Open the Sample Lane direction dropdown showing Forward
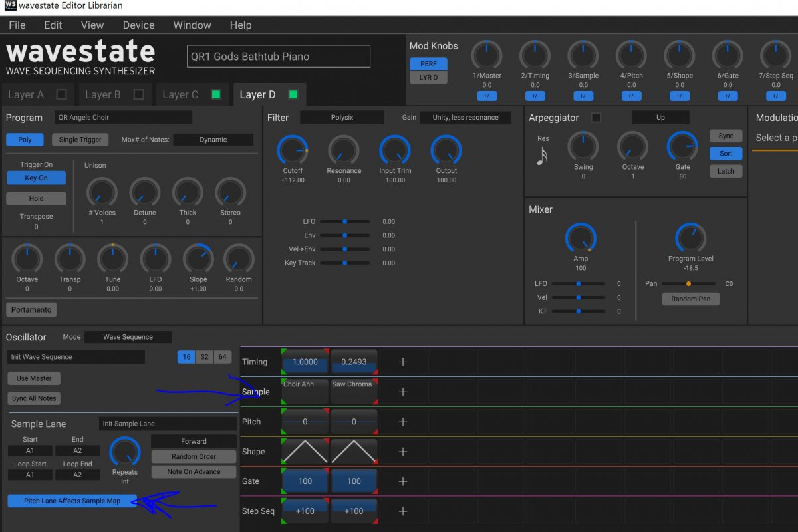Viewport: 798px width, 532px height. (x=194, y=441)
